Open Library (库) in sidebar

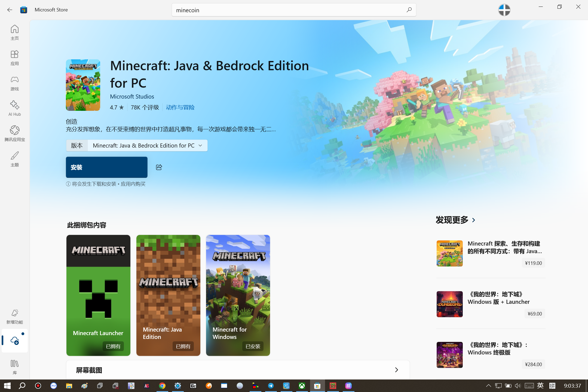tap(15, 366)
